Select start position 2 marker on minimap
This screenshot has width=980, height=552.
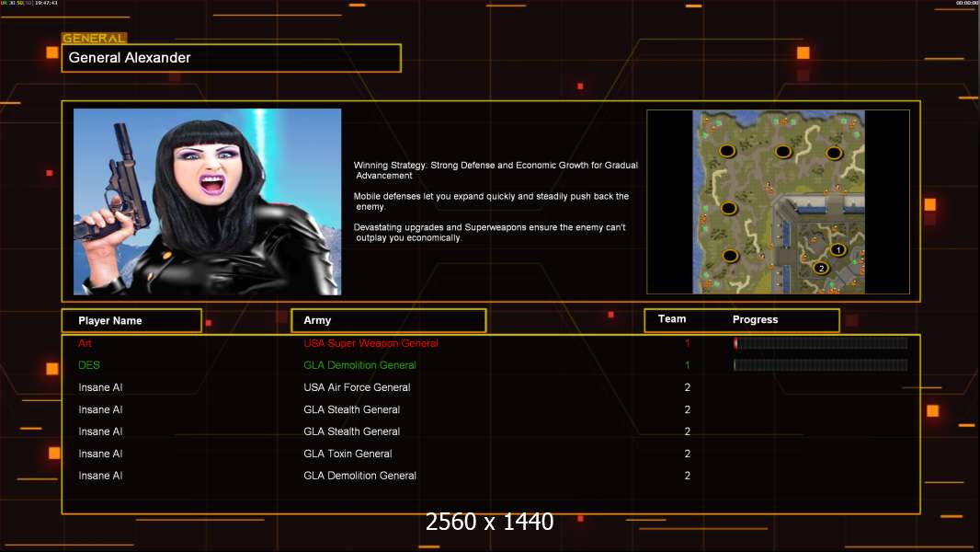pyautogui.click(x=821, y=269)
